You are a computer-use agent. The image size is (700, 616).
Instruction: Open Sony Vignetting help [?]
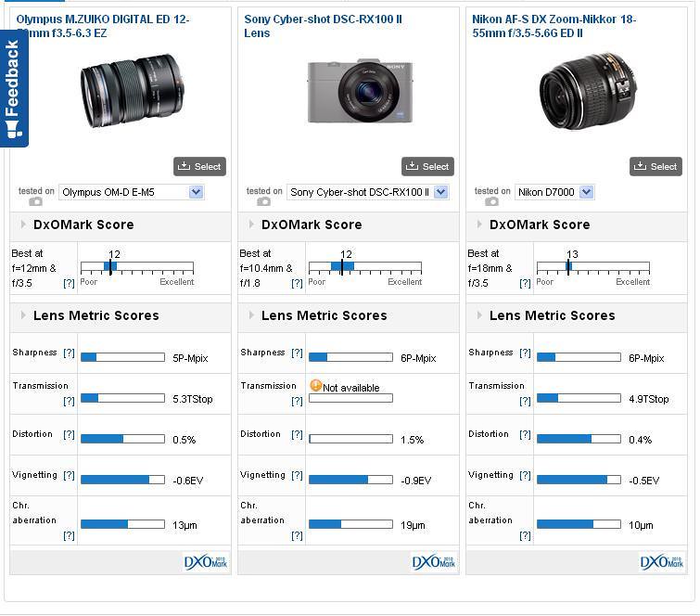click(297, 475)
